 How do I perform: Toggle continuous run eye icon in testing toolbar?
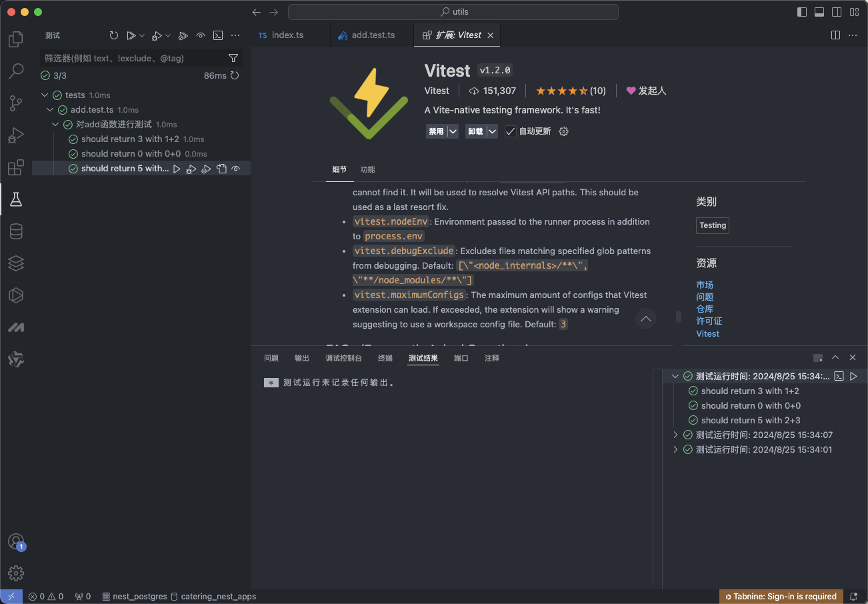point(201,35)
